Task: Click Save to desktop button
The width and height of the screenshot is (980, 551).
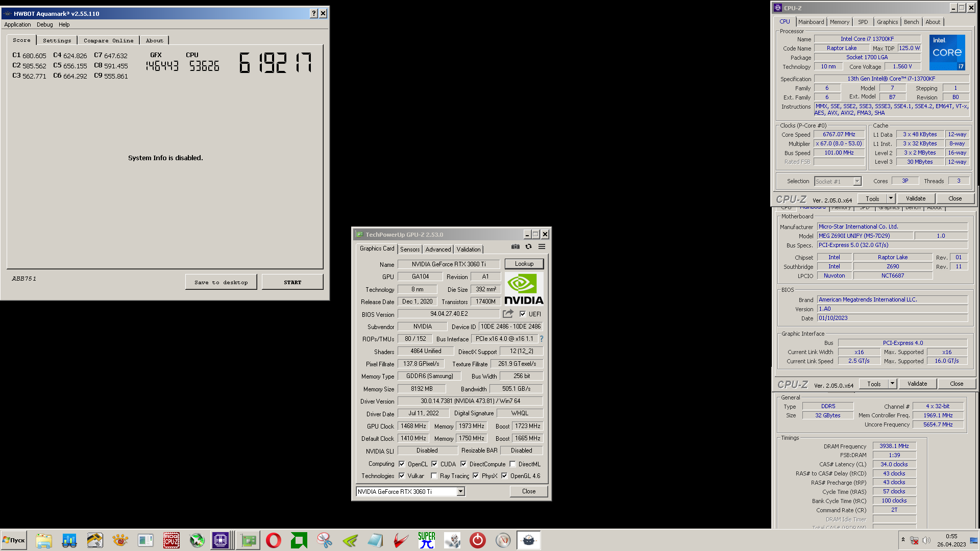Action: tap(221, 282)
